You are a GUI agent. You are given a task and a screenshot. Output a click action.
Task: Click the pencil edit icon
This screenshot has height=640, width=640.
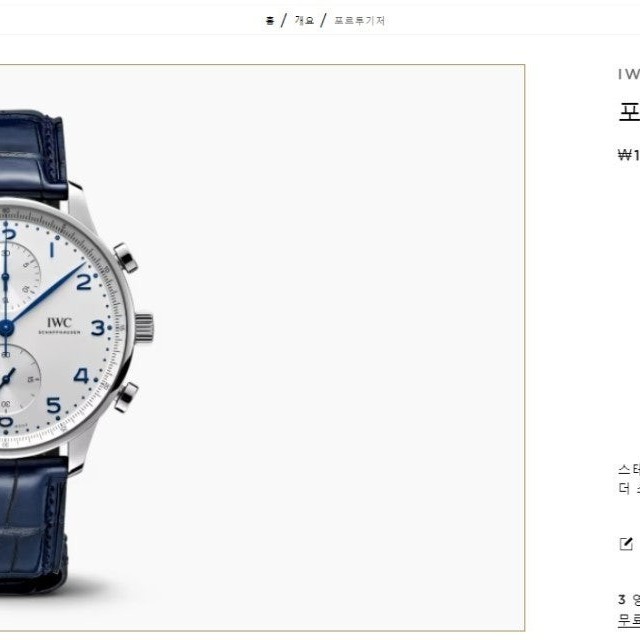(x=626, y=544)
